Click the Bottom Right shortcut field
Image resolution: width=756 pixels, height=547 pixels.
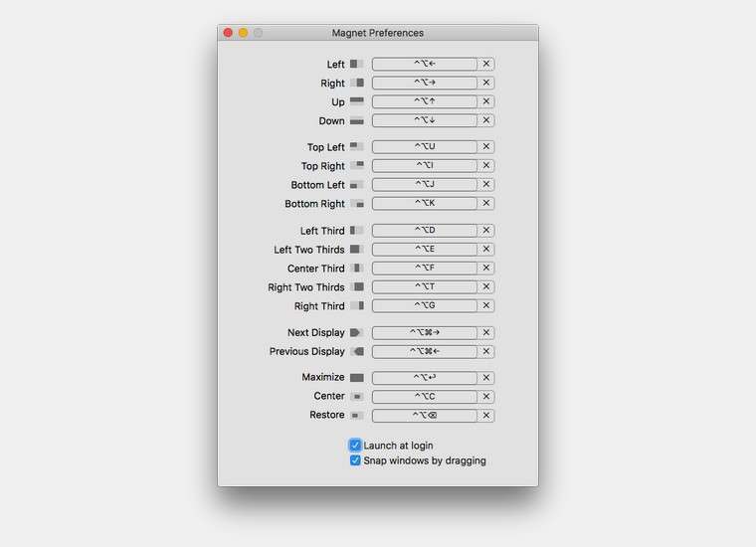pos(425,204)
